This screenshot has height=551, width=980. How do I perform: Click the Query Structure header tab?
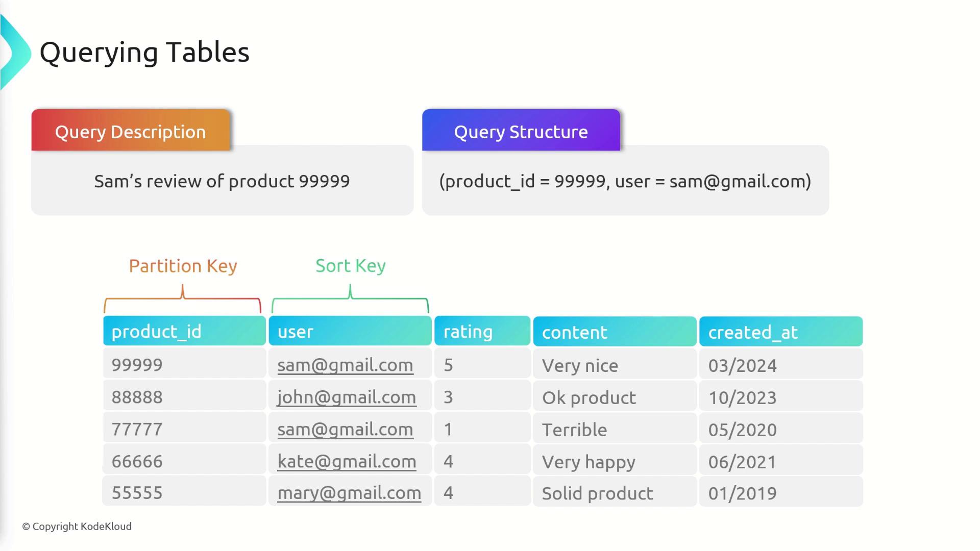click(x=521, y=131)
